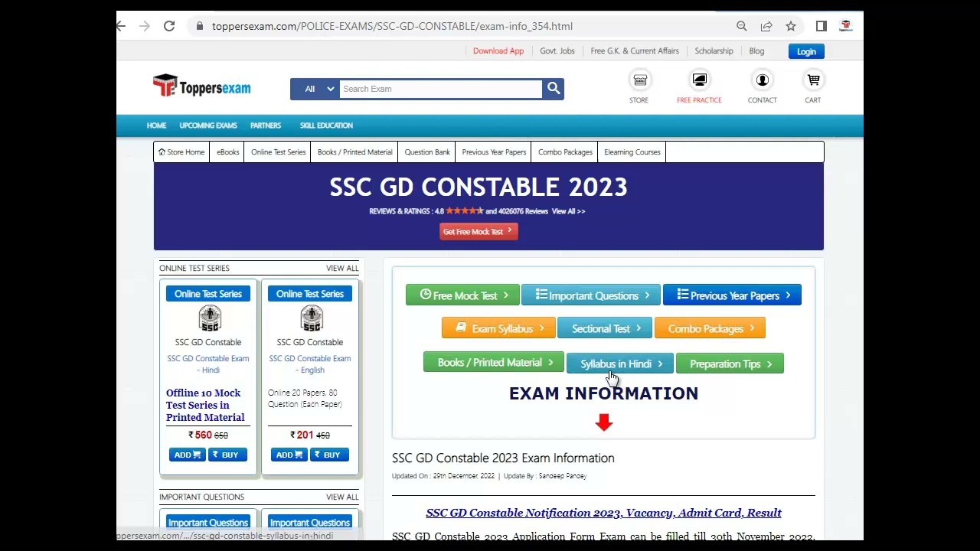This screenshot has height=551, width=980.
Task: Click blue Previous Year Papers button
Action: (733, 295)
